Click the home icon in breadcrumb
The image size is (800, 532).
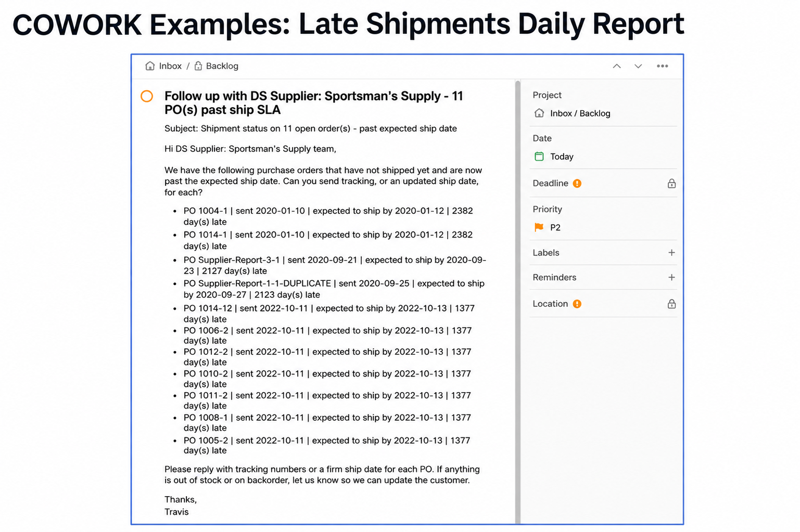(x=150, y=66)
